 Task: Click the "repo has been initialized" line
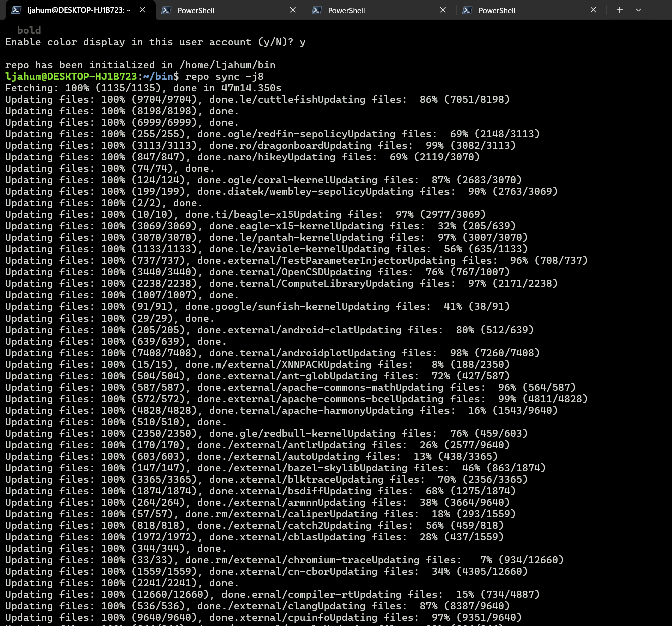[140, 65]
